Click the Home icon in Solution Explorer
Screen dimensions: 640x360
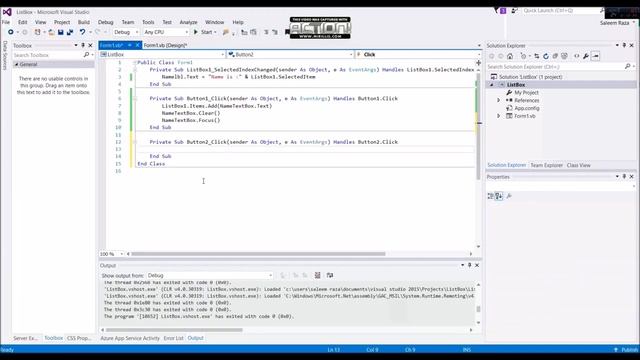coord(510,56)
